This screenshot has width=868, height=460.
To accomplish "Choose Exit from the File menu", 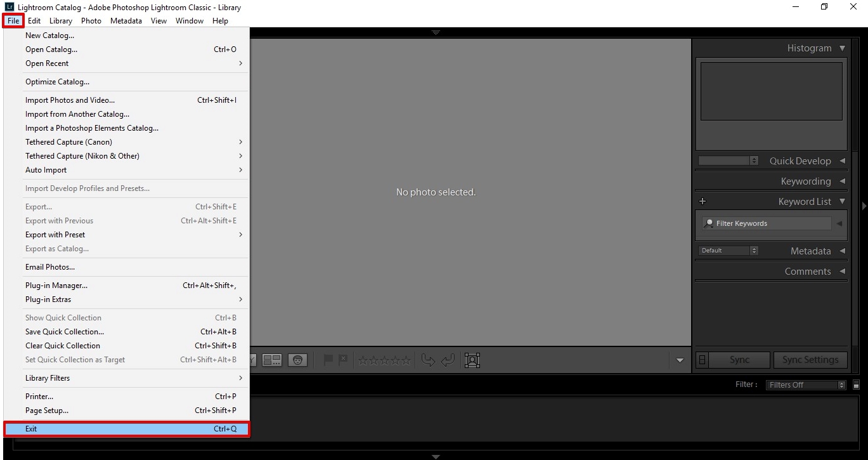I will [127, 429].
